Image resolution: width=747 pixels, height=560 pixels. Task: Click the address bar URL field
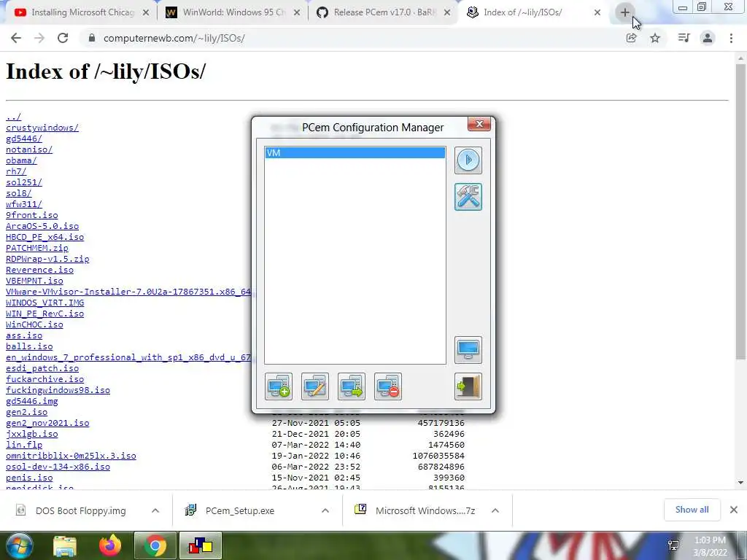tap(352, 38)
